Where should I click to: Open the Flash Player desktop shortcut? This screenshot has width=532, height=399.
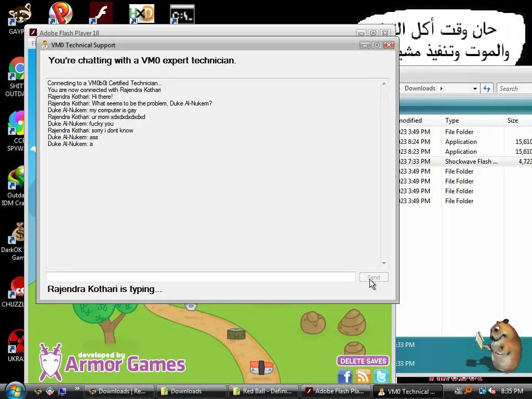101,14
